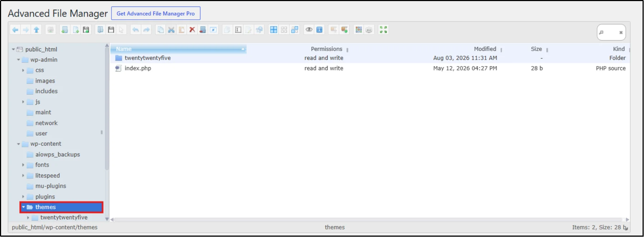Collapse the public_html tree node

pyautogui.click(x=13, y=49)
